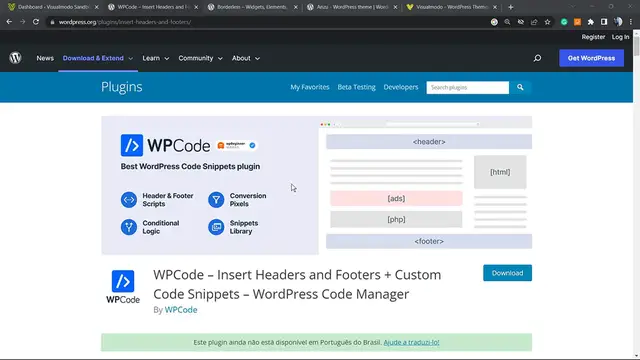The width and height of the screenshot is (640, 360).
Task: Expand the Learn menu chevron
Action: [167, 59]
